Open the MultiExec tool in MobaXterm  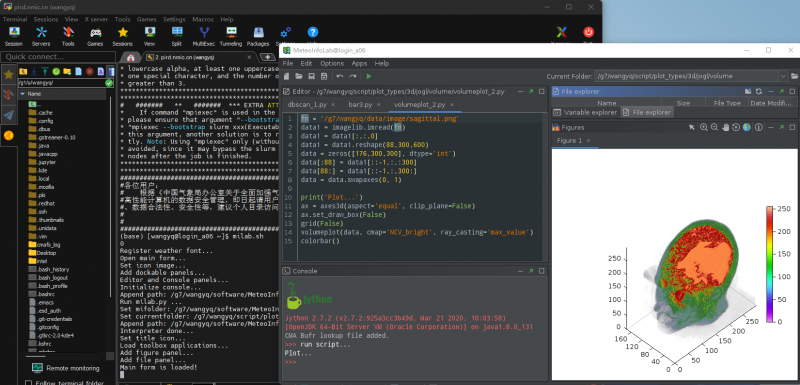[204, 37]
